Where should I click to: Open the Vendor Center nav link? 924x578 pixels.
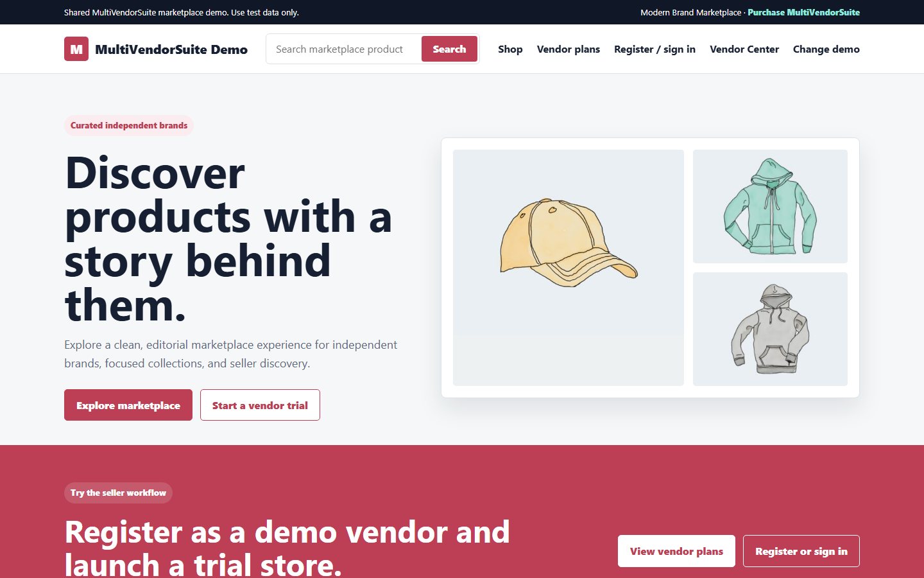[x=744, y=49]
